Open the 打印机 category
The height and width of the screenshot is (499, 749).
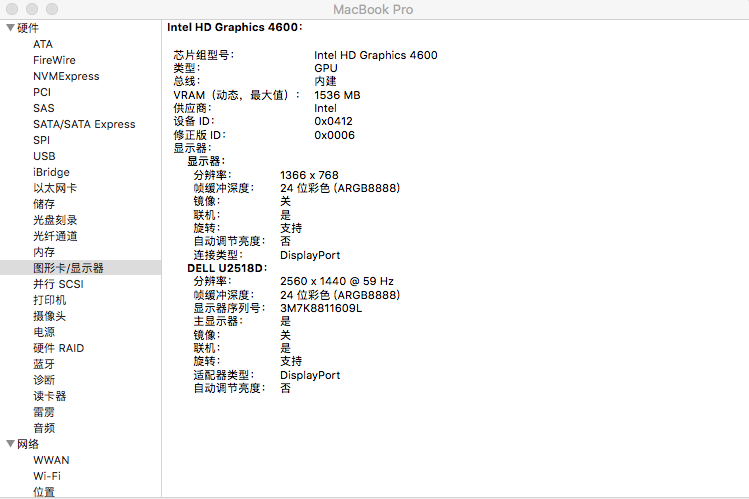pyautogui.click(x=49, y=300)
